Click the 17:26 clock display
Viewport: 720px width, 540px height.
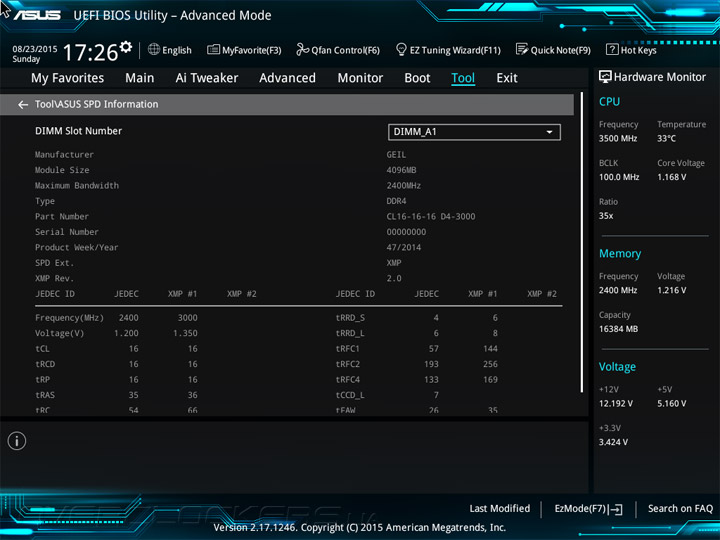click(x=90, y=52)
